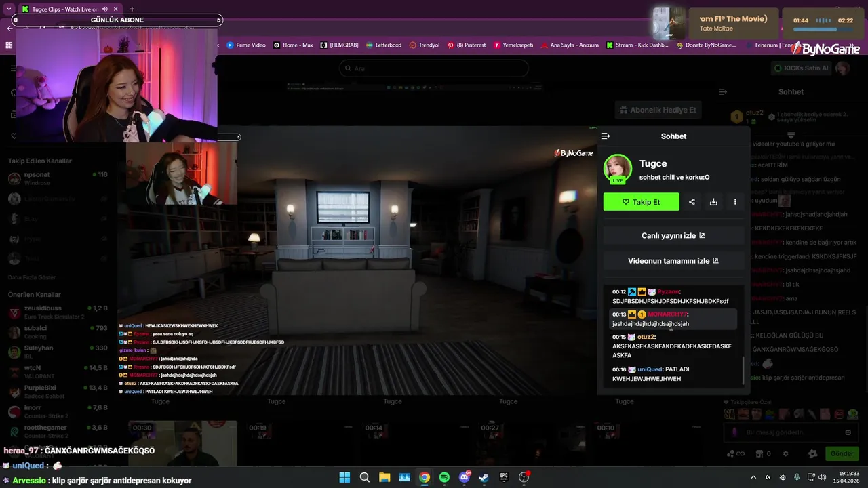Open Prime Video bookmark
Viewport: 868px width, 488px height.
point(245,45)
